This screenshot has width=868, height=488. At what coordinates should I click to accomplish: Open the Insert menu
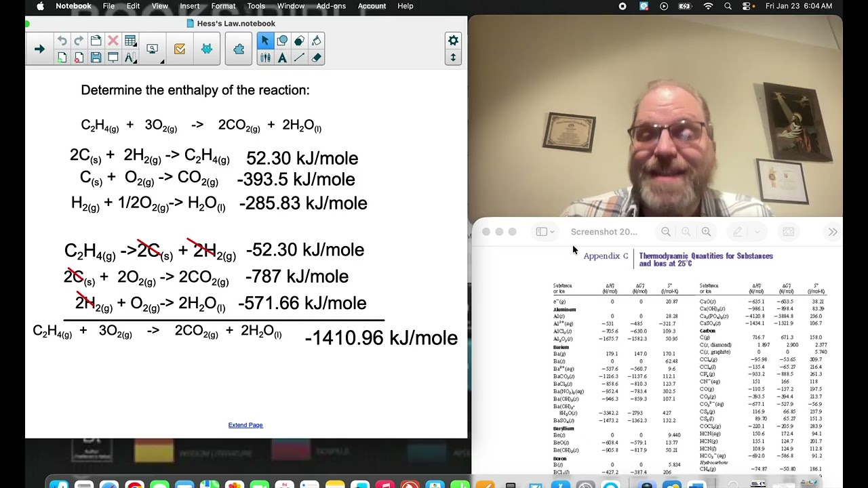click(190, 6)
